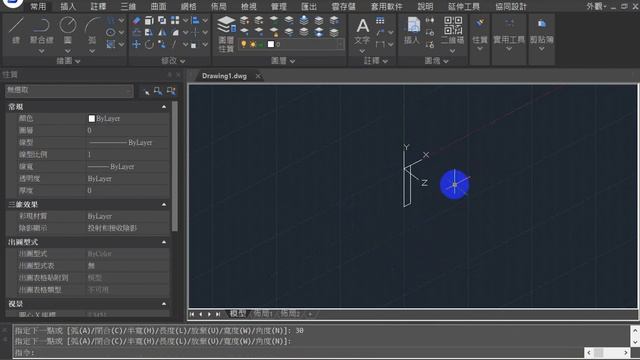The height and width of the screenshot is (360, 640).
Task: Open the arc options dropdown arrow
Action: point(92,51)
